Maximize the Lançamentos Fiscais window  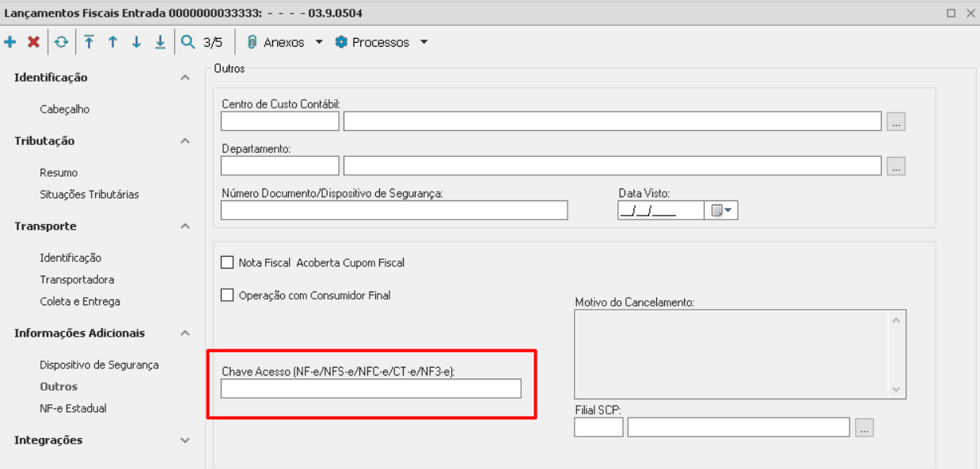951,13
